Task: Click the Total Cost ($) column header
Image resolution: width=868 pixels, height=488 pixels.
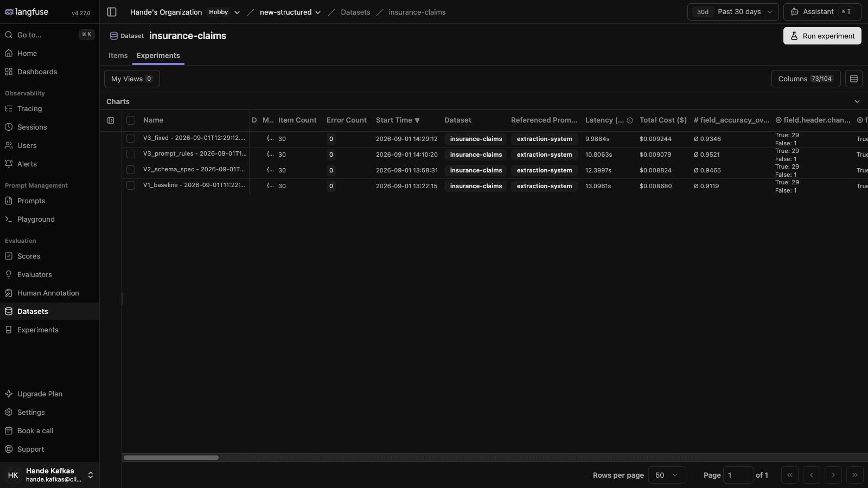Action: (663, 120)
